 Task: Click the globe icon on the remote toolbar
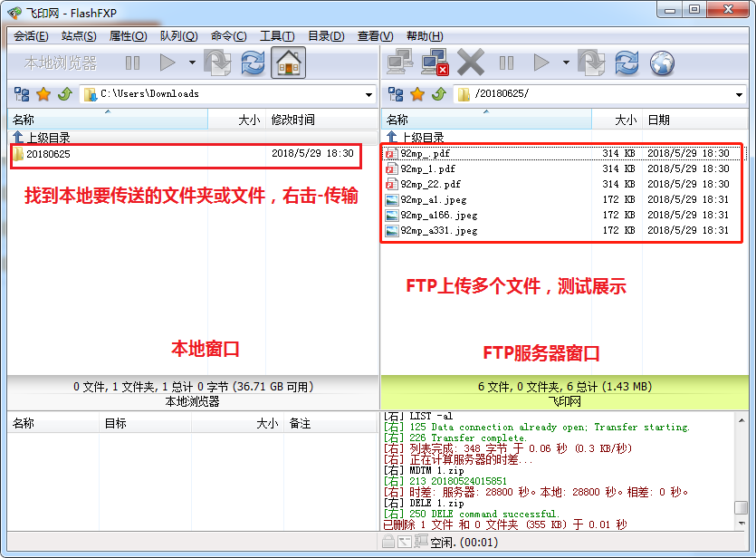pyautogui.click(x=662, y=63)
